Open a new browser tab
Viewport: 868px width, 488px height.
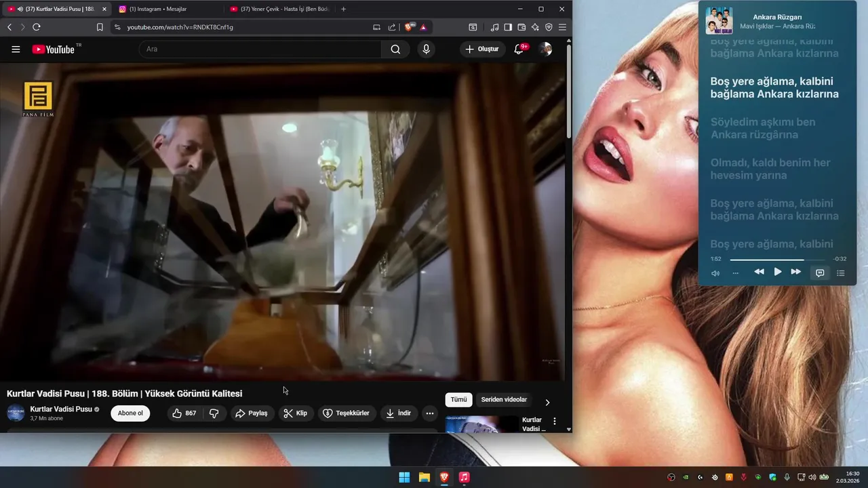point(343,9)
